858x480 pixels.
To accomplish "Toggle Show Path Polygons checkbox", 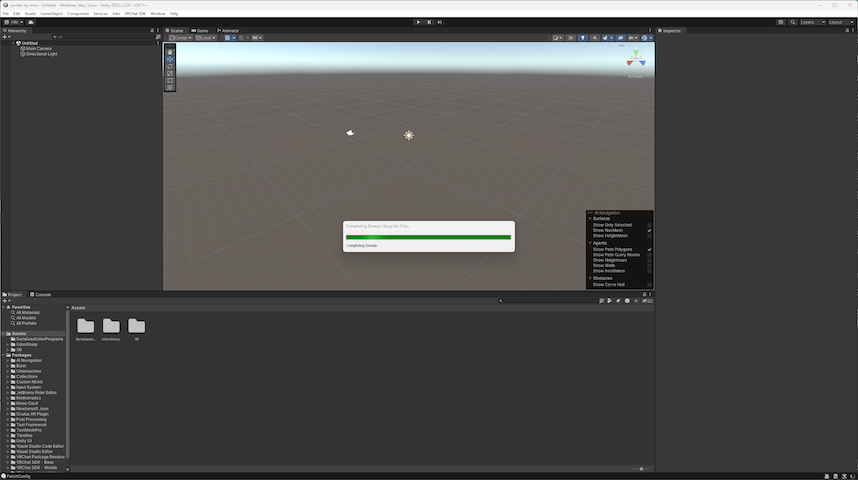I will (649, 249).
